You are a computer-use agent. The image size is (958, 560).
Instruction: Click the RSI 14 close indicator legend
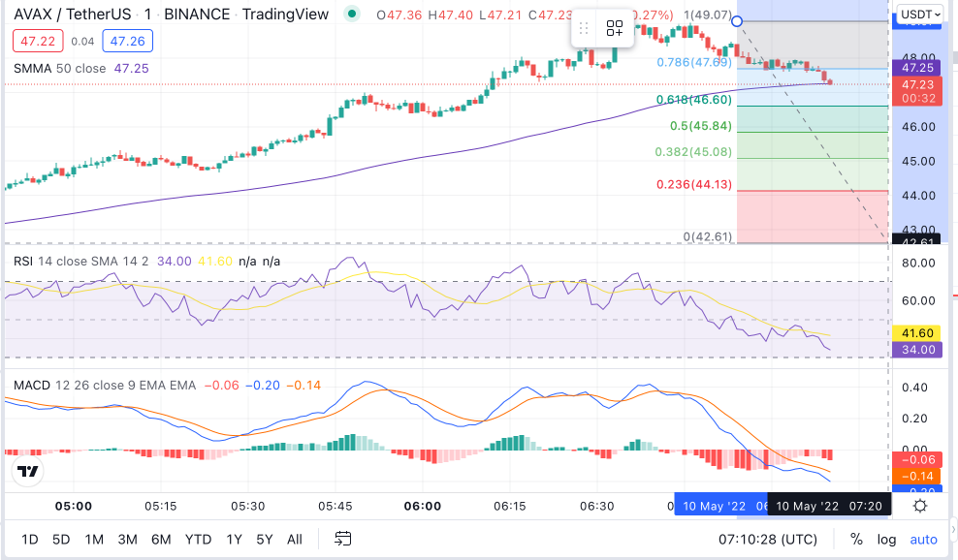pyautogui.click(x=80, y=262)
